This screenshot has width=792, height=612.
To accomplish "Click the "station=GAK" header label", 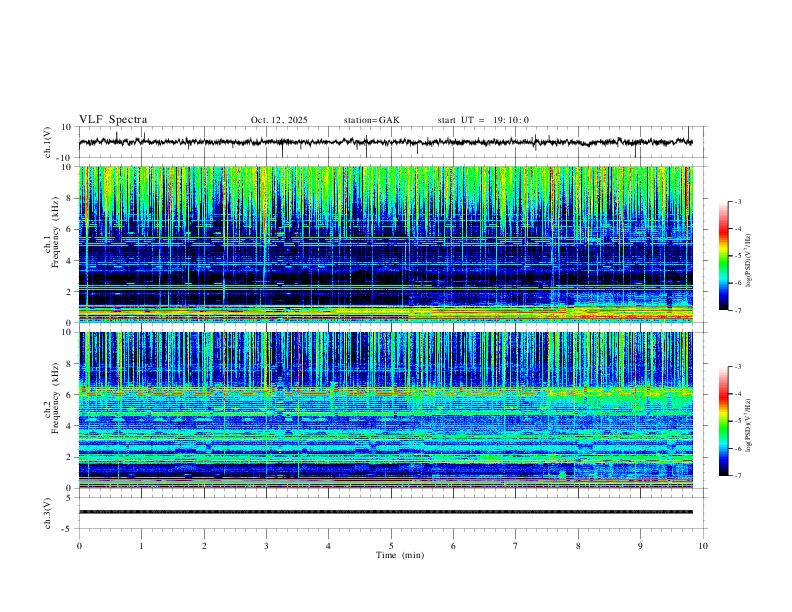I will (x=371, y=120).
